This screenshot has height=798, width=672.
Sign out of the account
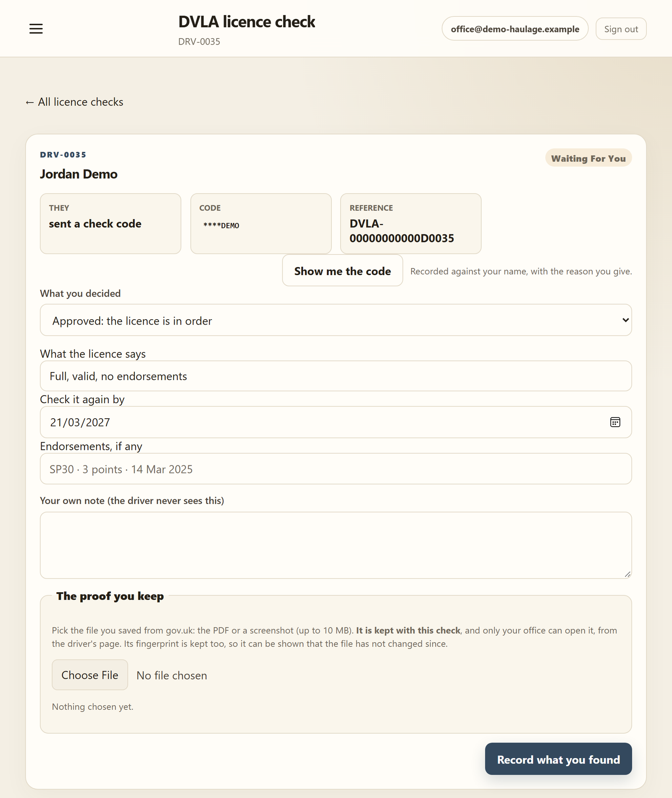coord(621,29)
